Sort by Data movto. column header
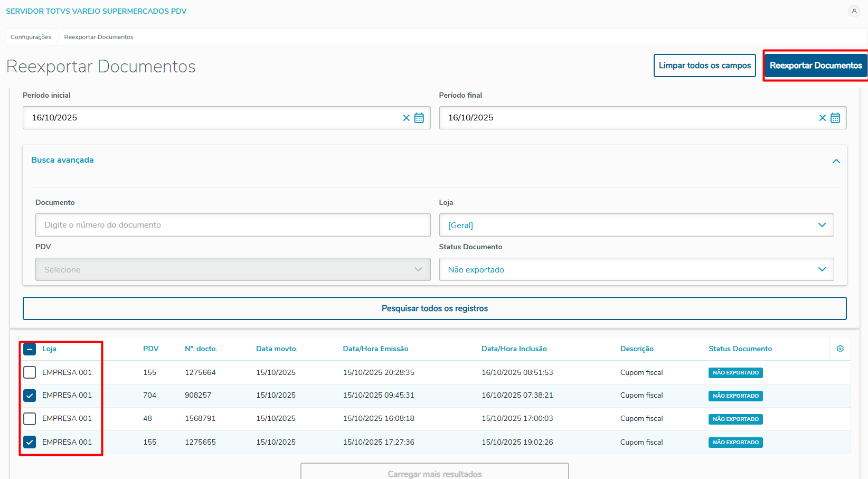Screen dimensions: 868x479 tap(277, 349)
